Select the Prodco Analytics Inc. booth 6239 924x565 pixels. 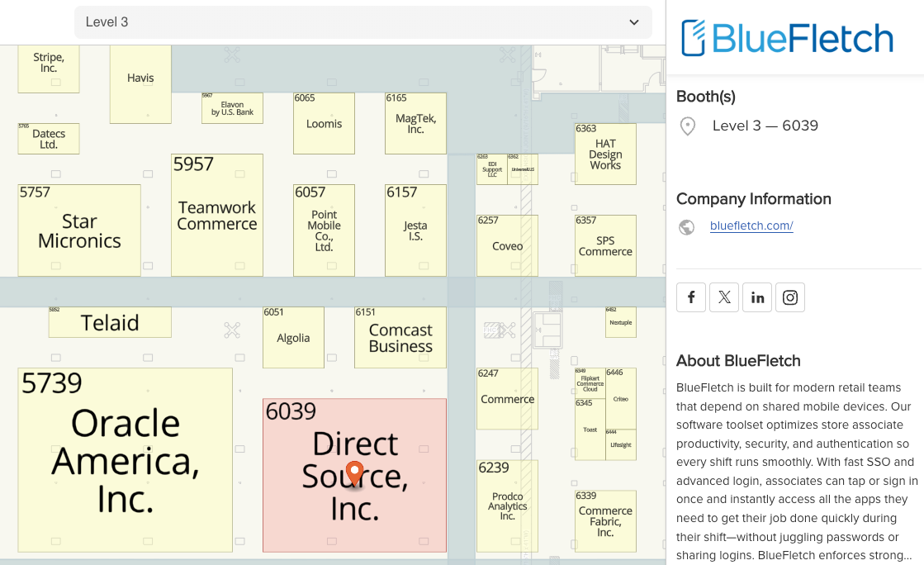pyautogui.click(x=507, y=506)
